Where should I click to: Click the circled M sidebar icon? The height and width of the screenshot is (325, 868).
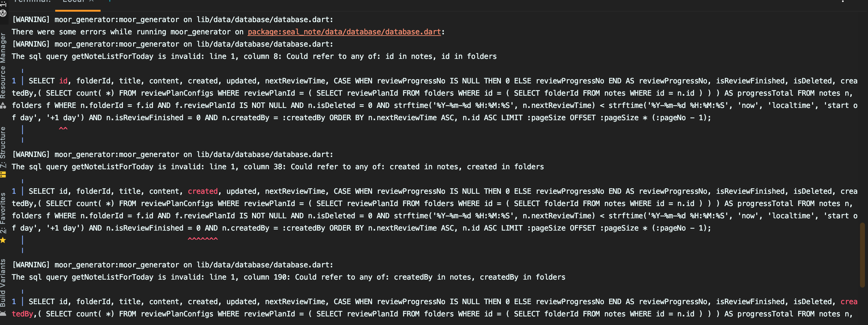click(x=3, y=13)
